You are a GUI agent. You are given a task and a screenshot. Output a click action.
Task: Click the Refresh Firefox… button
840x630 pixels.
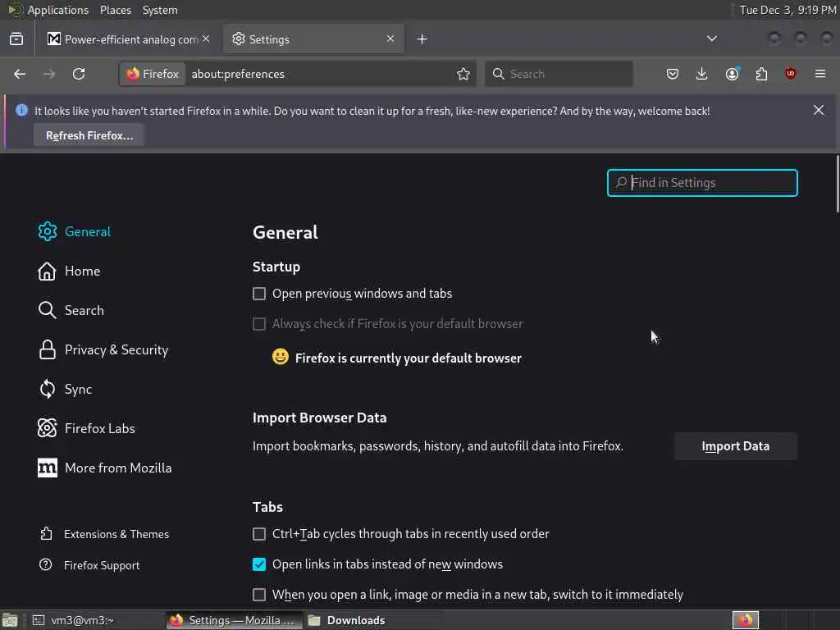click(x=89, y=135)
